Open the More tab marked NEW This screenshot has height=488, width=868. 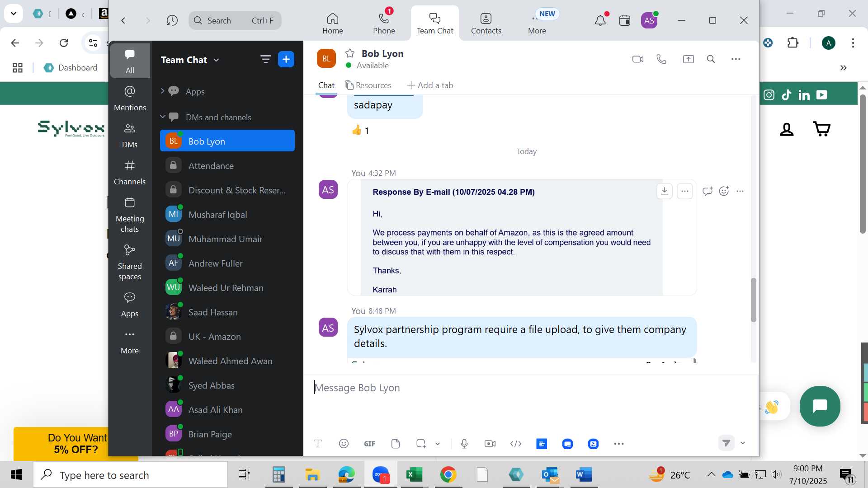537,23
